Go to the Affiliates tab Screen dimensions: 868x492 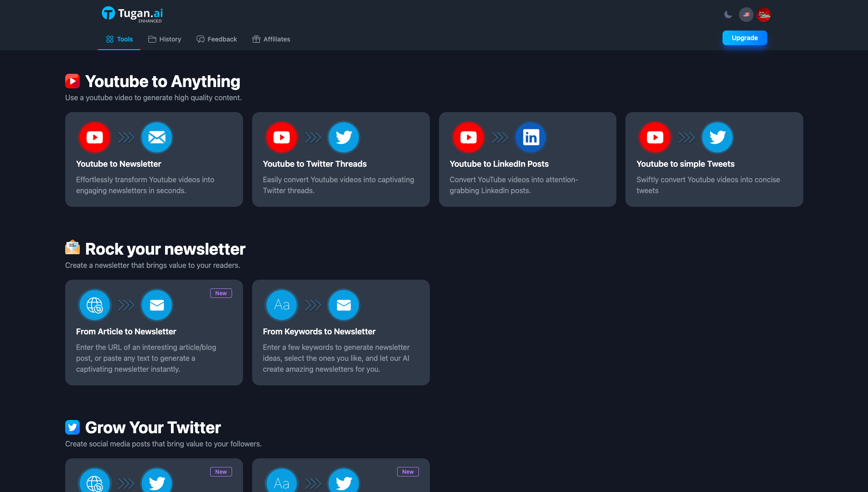pyautogui.click(x=271, y=39)
